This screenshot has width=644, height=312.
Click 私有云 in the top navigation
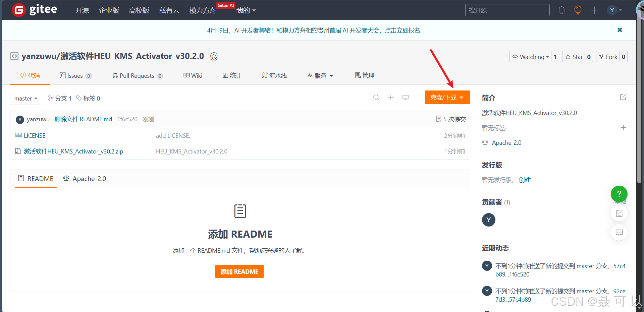tap(169, 10)
